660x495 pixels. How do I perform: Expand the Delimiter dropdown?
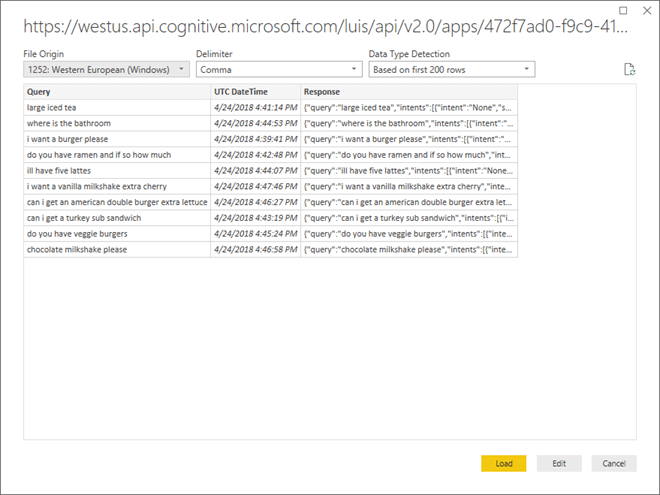coord(279,69)
